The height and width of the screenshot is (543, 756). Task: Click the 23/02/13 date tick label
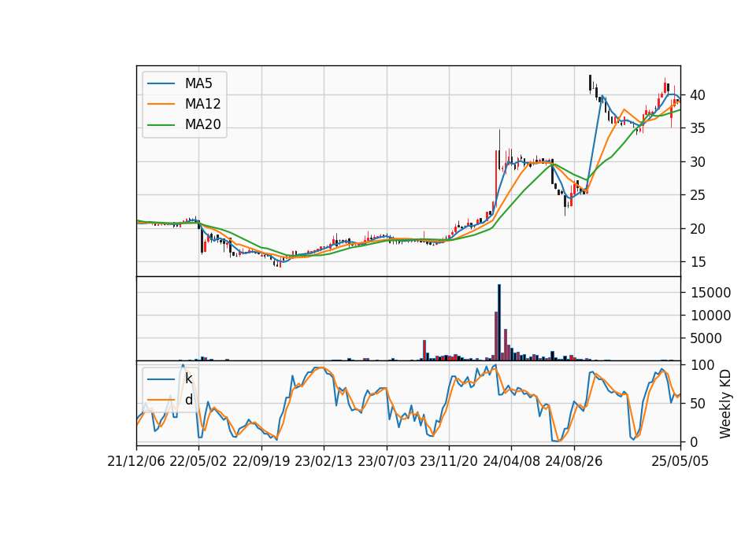pyautogui.click(x=324, y=461)
